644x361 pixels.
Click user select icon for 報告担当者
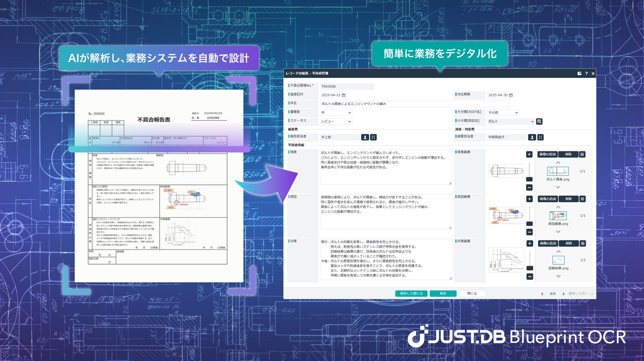[365, 137]
